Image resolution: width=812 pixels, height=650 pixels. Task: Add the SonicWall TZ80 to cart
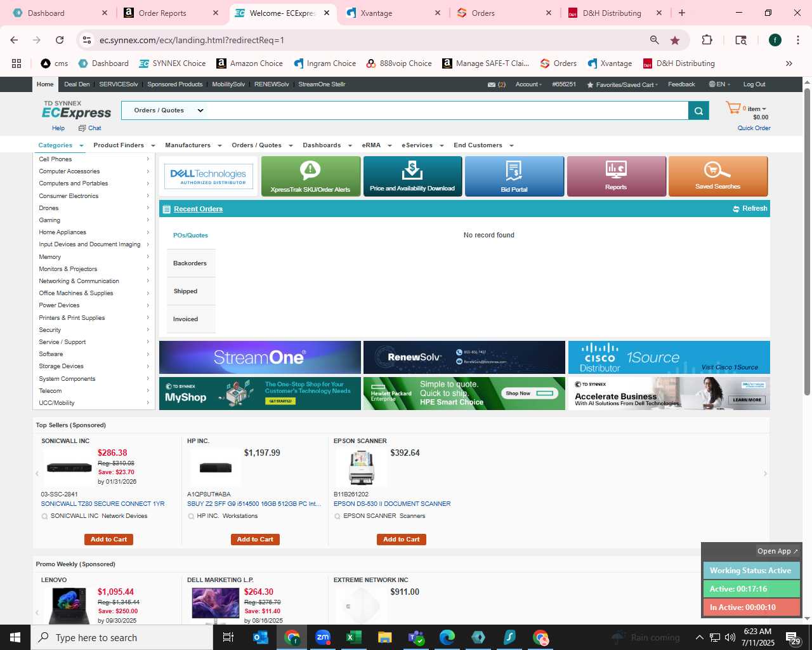pos(108,540)
